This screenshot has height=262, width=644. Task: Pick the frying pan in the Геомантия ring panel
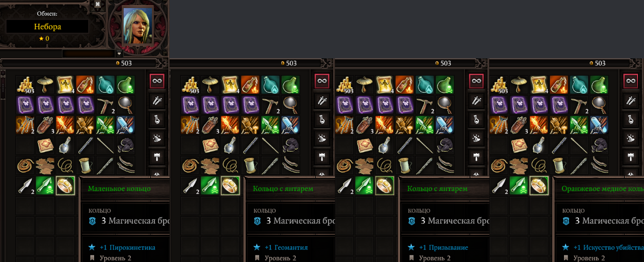[291, 104]
